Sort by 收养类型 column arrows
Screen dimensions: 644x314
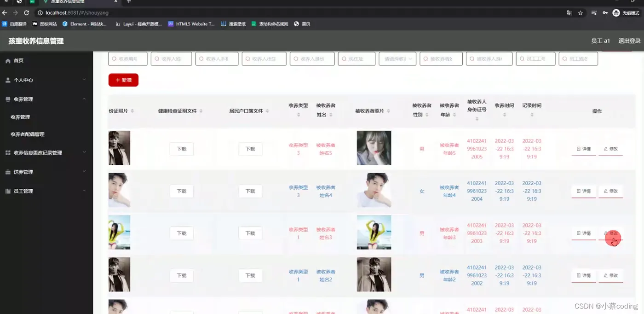point(299,115)
